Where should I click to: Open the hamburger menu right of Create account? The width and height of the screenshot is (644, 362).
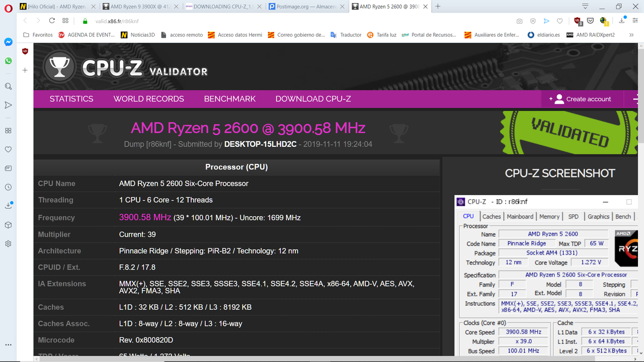click(636, 99)
